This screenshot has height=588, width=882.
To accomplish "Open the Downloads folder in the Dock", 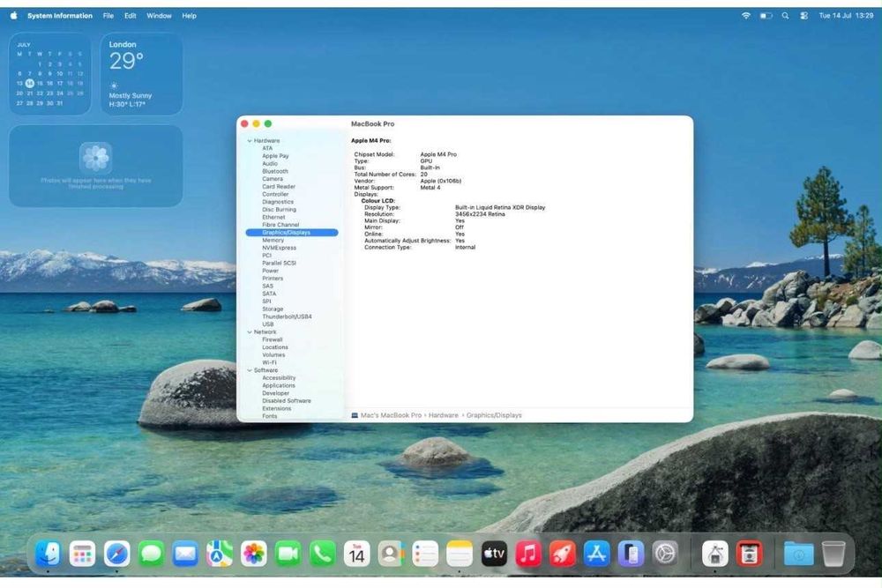I will (799, 554).
